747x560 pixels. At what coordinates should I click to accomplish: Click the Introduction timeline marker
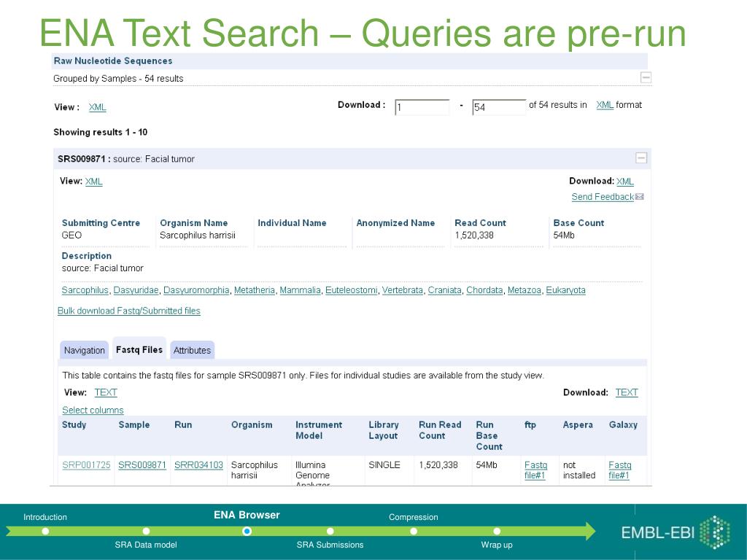45,531
